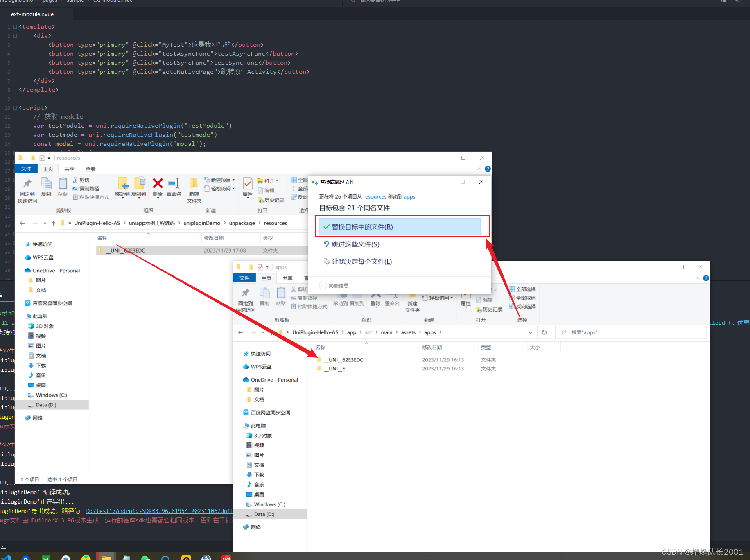Click Pin to Quick Access in resources window

(x=27, y=190)
